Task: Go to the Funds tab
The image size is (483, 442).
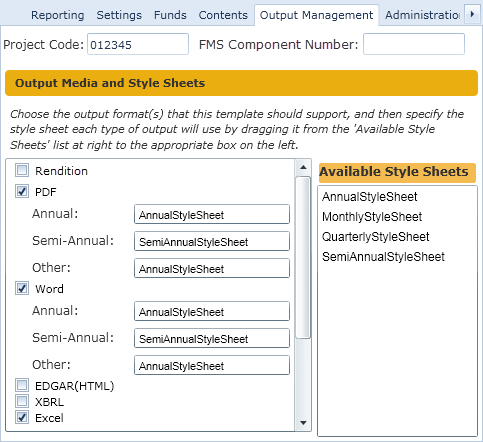Action: [170, 15]
